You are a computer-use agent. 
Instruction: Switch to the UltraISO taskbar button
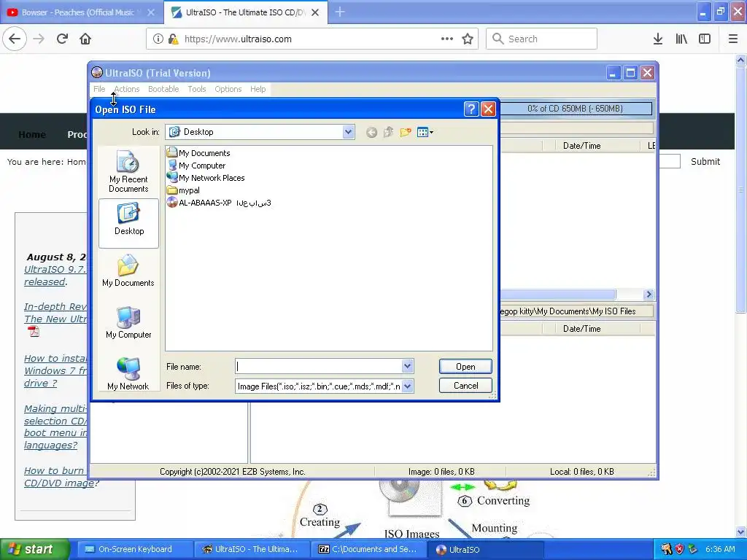pos(486,549)
